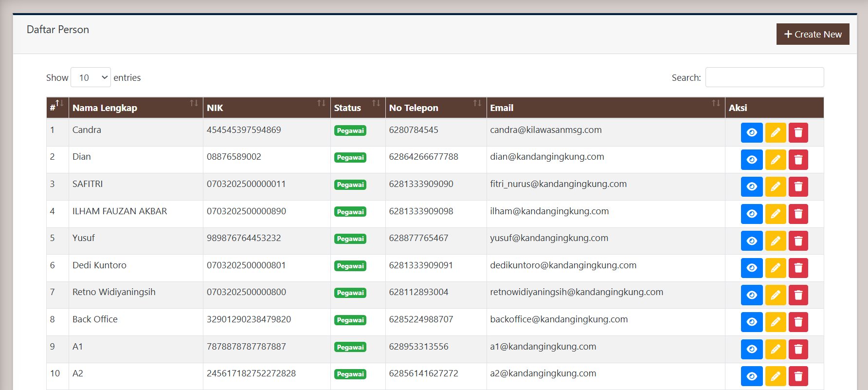Viewport: 868px width, 390px height.
Task: Delete the Back Office row
Action: point(798,322)
